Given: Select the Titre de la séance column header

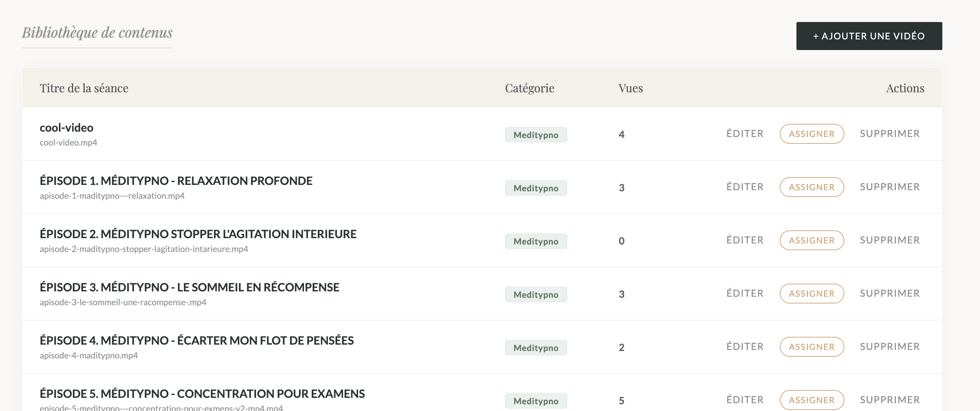Looking at the screenshot, I should (84, 88).
